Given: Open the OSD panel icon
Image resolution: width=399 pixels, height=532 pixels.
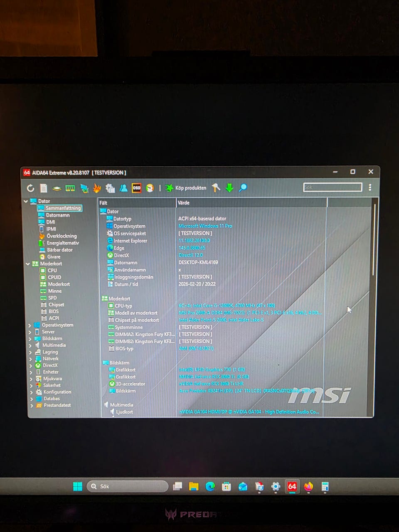Looking at the screenshot, I should coord(136,188).
